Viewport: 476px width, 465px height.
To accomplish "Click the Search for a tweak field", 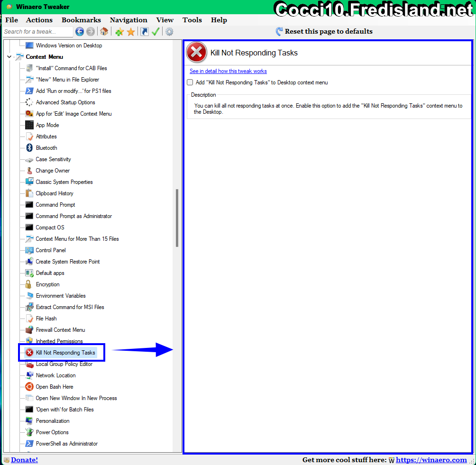I will point(37,32).
